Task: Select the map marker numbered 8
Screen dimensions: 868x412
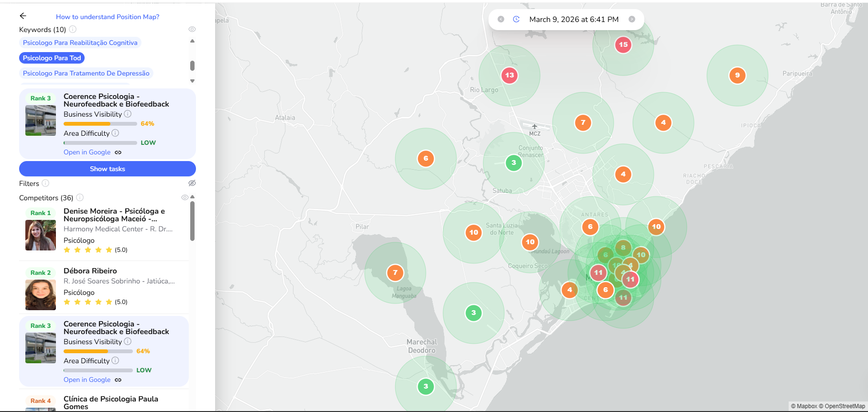Action: [x=623, y=248]
